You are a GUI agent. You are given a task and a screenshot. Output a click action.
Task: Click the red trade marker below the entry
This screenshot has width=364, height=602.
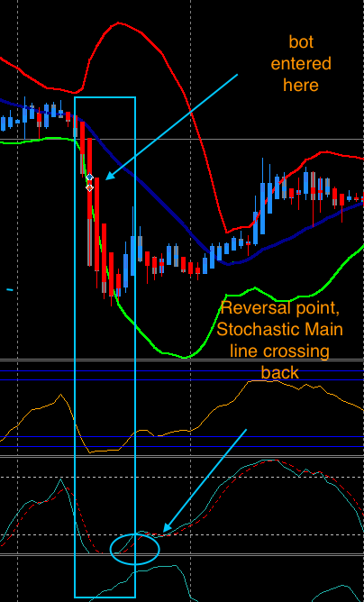[89, 187]
